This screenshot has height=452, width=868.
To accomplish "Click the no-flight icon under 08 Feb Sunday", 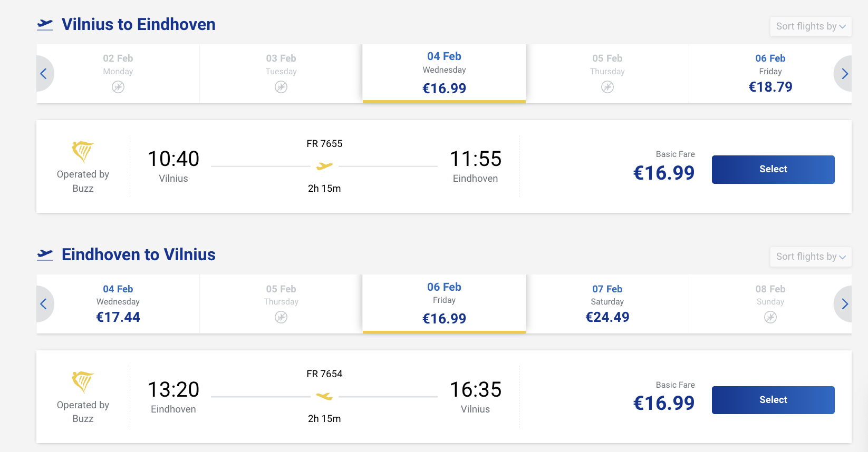I will 770,317.
